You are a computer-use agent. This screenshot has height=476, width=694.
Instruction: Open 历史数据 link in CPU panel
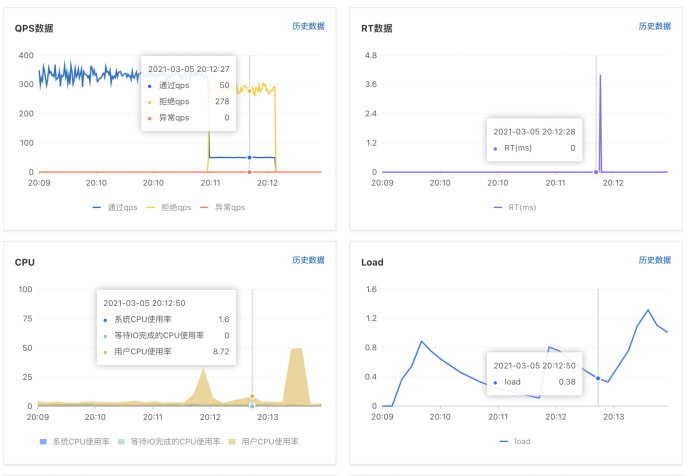point(308,260)
